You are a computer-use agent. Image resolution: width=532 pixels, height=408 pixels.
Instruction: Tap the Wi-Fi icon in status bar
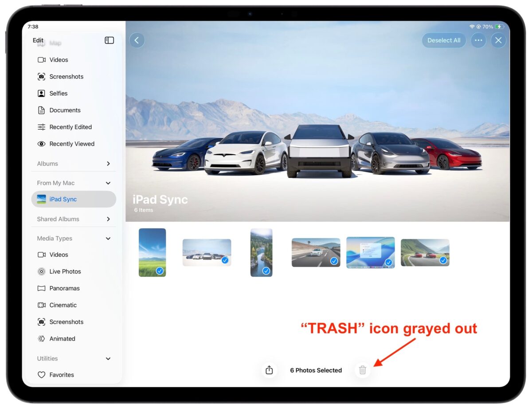(472, 27)
